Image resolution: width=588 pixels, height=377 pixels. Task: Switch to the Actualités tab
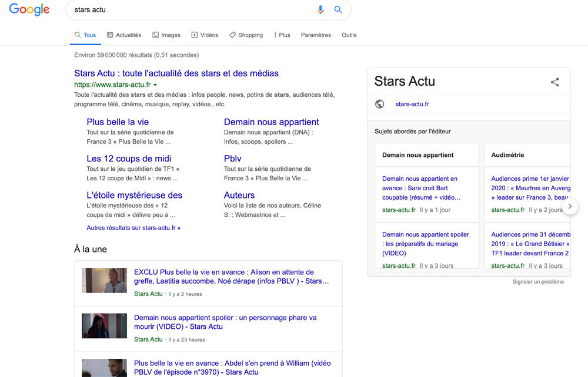[x=124, y=35]
